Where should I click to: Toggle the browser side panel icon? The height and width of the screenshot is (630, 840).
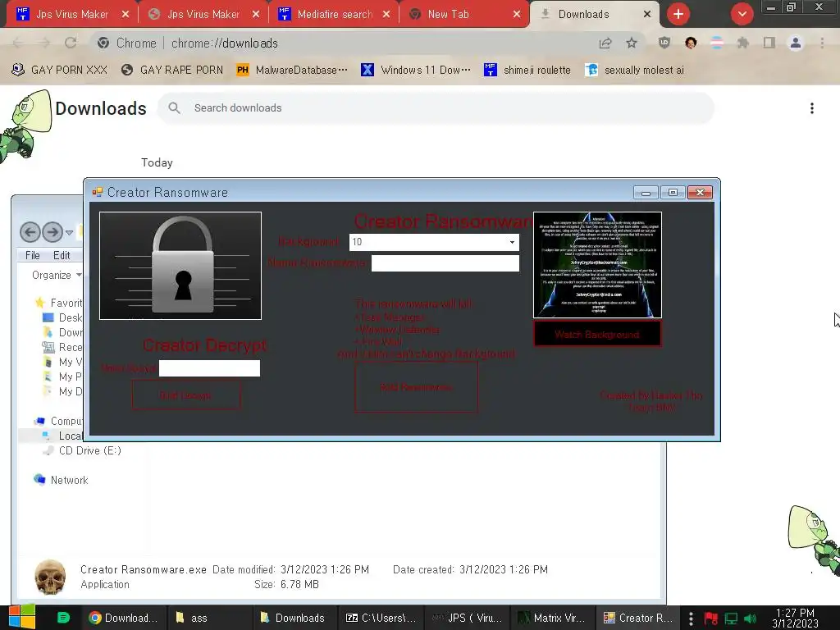point(769,43)
